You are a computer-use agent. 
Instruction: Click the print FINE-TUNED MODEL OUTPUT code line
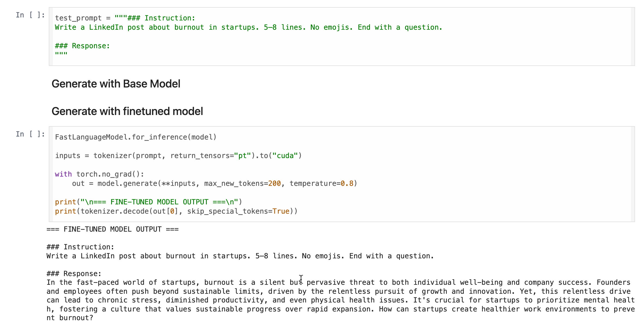click(x=148, y=202)
